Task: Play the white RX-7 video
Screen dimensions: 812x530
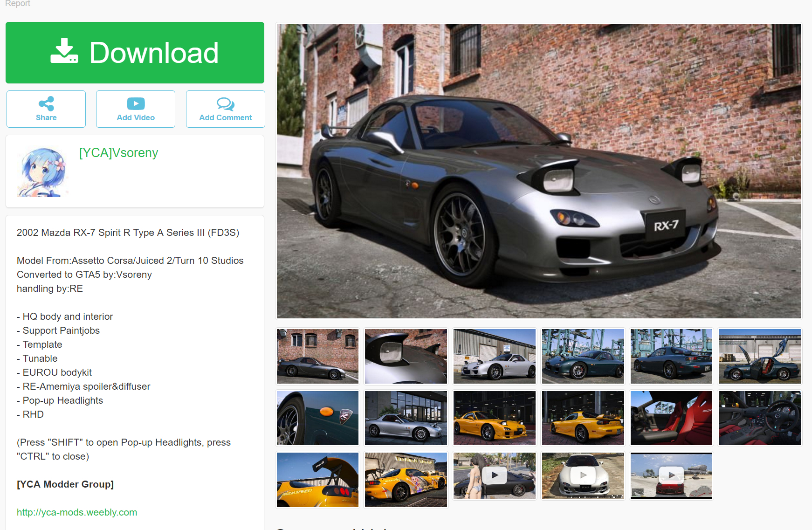Action: pyautogui.click(x=583, y=475)
